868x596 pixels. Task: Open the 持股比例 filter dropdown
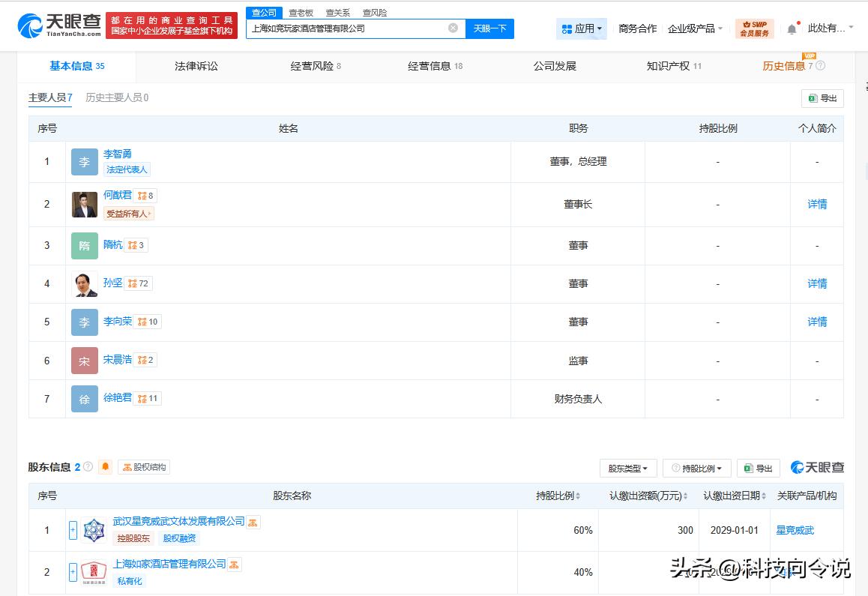697,469
